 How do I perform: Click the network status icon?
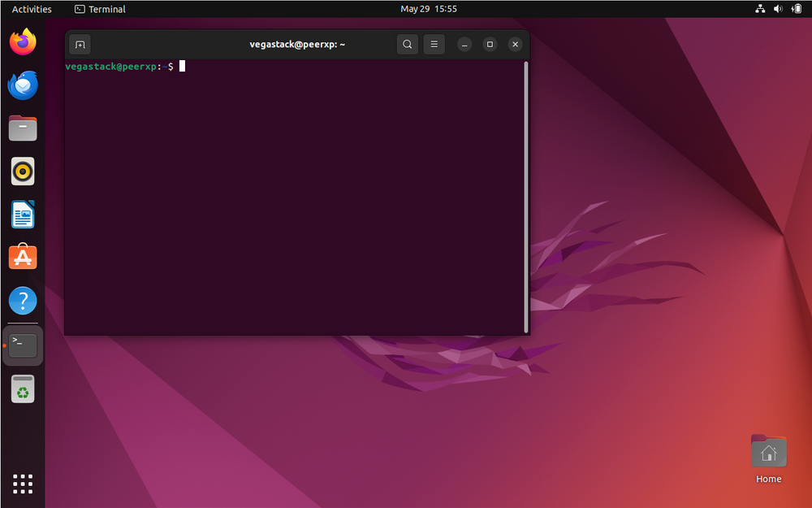(x=760, y=9)
